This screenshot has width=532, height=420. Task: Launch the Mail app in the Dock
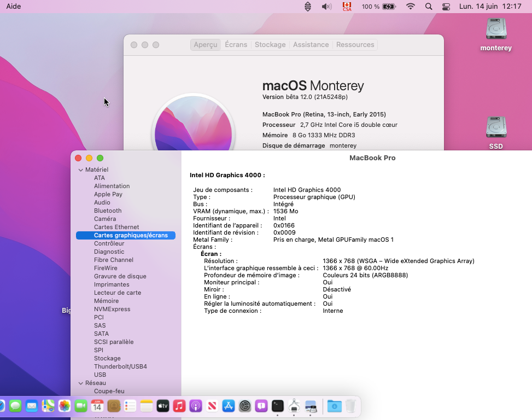32,406
